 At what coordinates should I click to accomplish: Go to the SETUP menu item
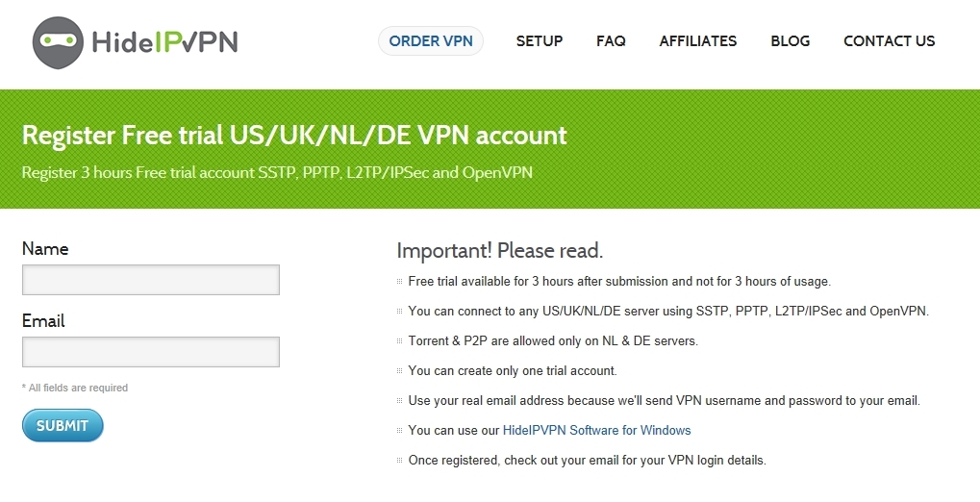click(x=540, y=41)
